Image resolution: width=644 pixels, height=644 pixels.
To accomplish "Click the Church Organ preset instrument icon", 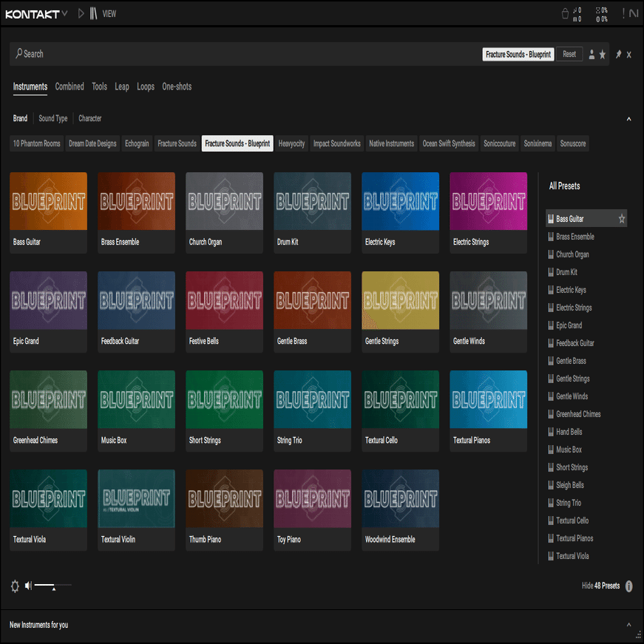I will pyautogui.click(x=551, y=254).
